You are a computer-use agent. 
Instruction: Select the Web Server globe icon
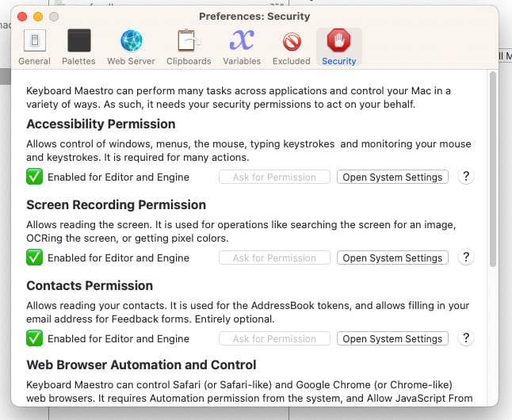pos(132,40)
